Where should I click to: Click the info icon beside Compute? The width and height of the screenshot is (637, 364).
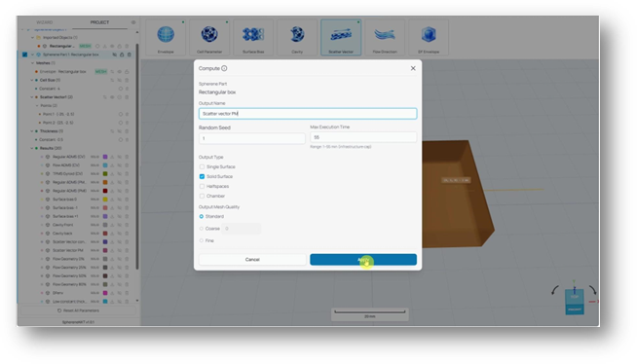tap(224, 68)
